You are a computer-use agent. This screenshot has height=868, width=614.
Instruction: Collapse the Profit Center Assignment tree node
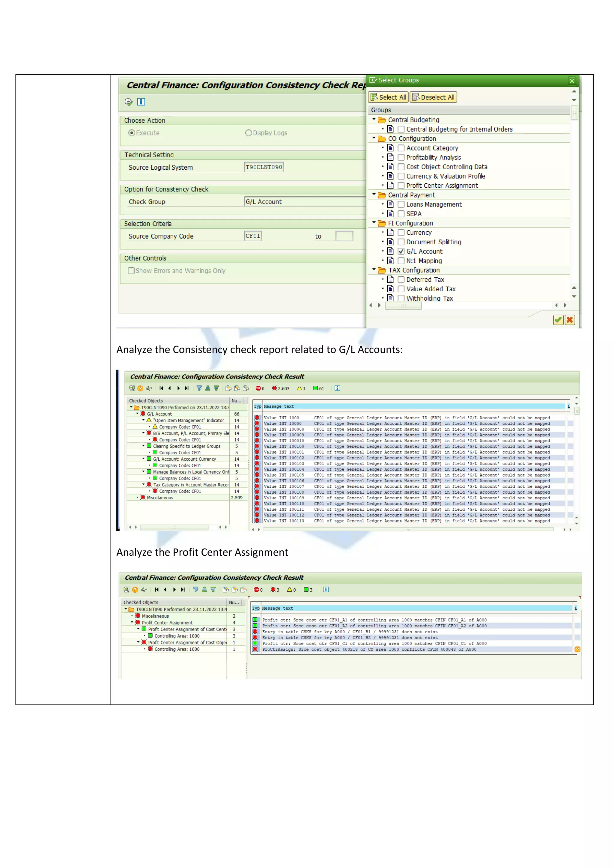(x=132, y=622)
